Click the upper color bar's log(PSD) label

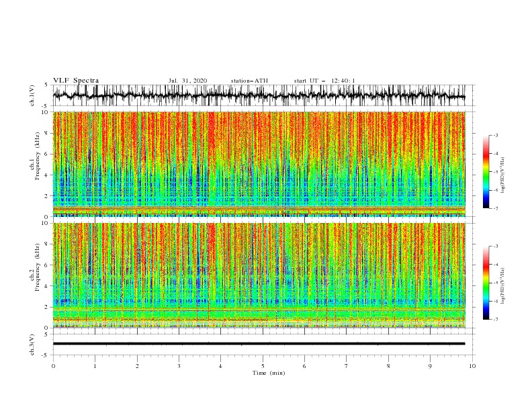502,175
